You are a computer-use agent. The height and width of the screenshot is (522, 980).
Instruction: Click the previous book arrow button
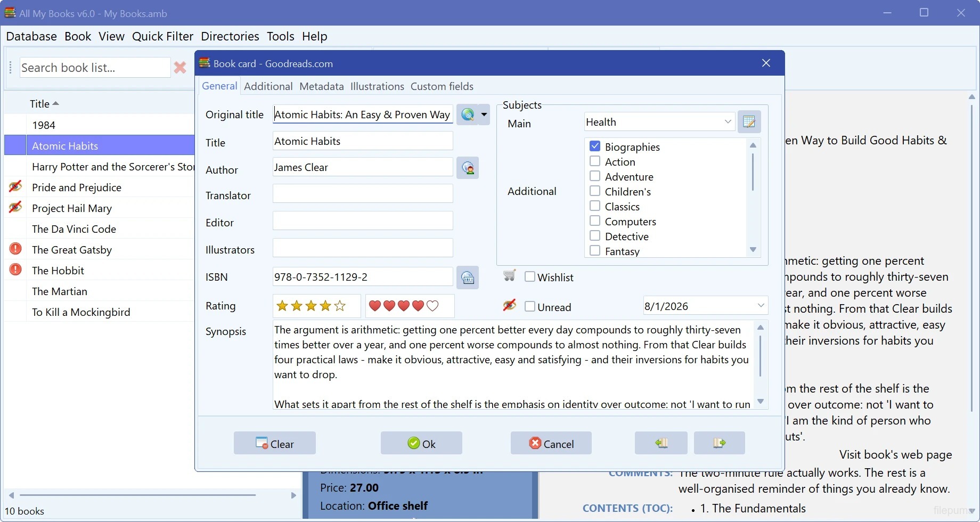661,443
